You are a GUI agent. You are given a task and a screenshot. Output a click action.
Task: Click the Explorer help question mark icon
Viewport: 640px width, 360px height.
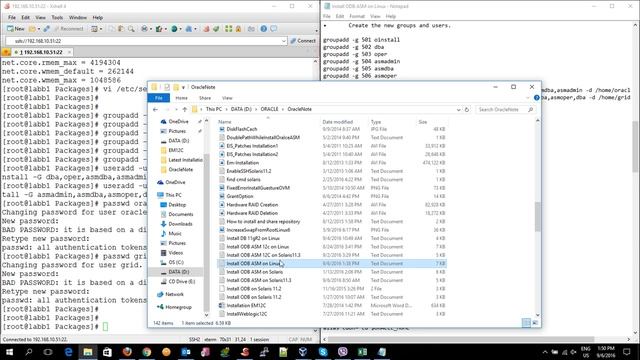click(536, 98)
